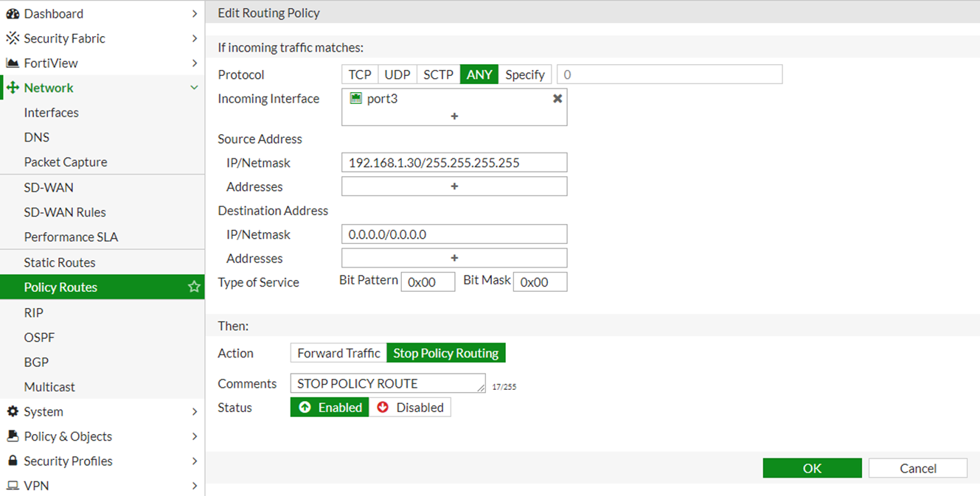Collapse the Network menu chevron
Image resolution: width=980 pixels, height=496 pixels.
pyautogui.click(x=194, y=88)
